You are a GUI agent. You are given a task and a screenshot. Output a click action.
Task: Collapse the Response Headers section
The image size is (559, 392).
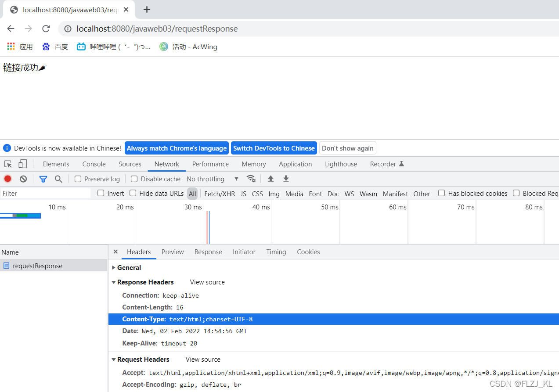tap(143, 282)
